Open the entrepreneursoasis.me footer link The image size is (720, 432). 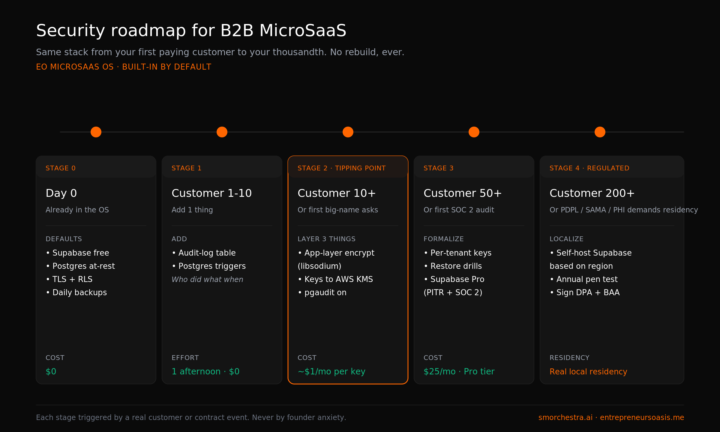pos(642,417)
